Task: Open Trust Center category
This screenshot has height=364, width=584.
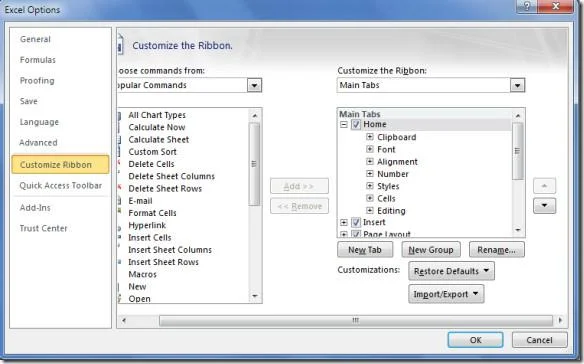Action: coord(44,228)
